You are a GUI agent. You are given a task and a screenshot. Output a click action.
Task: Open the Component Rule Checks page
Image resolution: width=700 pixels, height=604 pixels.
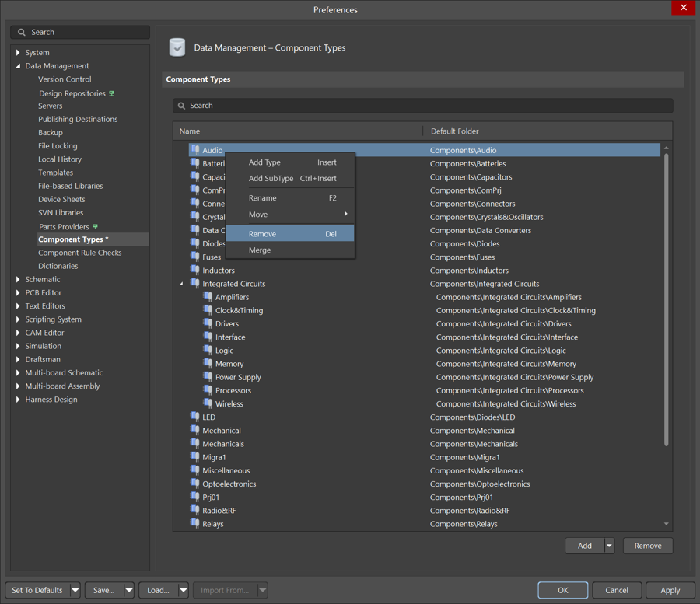(x=80, y=253)
